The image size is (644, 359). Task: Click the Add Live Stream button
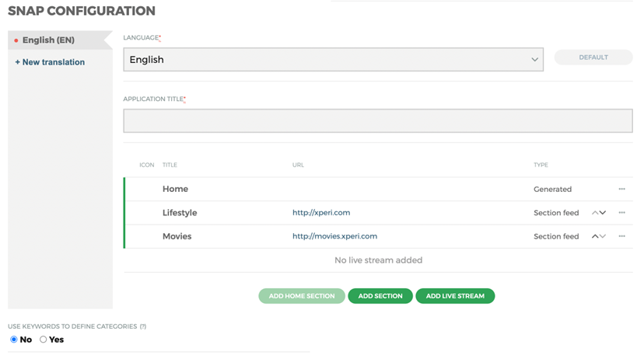coord(455,296)
